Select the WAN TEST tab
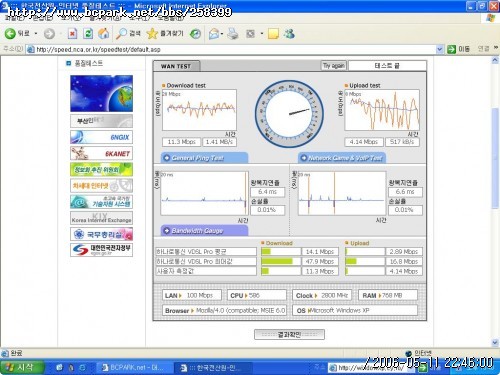Image resolution: width=500 pixels, height=375 pixels. [x=176, y=66]
